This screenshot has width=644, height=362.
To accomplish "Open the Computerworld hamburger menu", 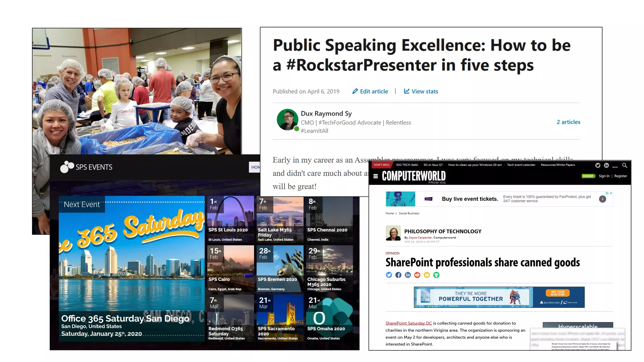I will tap(375, 176).
